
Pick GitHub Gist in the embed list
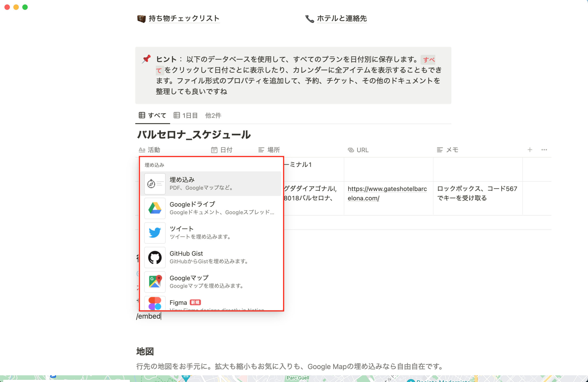click(x=211, y=257)
